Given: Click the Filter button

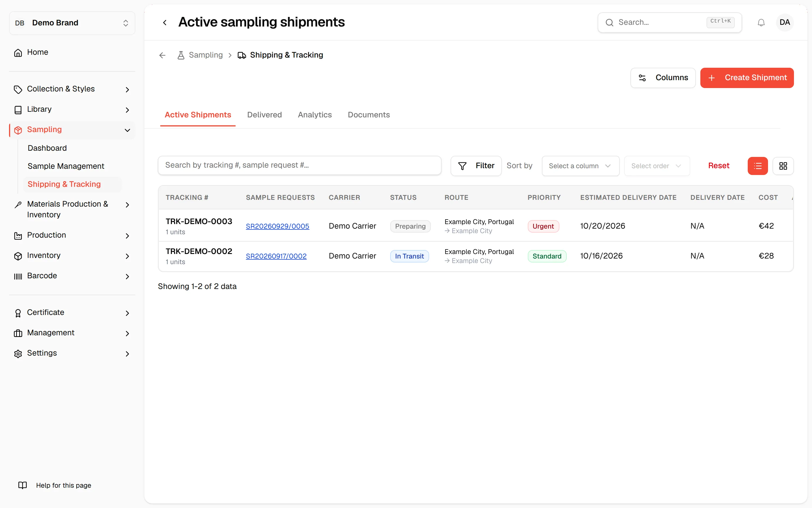Looking at the screenshot, I should pyautogui.click(x=476, y=166).
